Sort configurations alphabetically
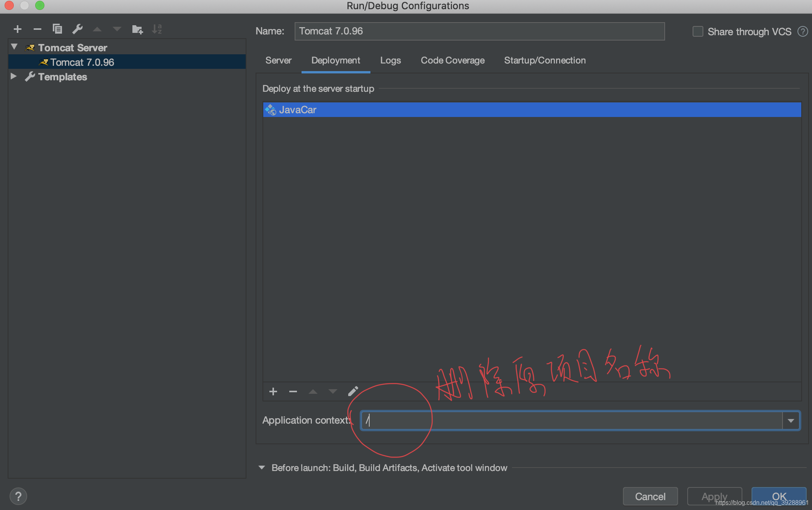 [157, 29]
